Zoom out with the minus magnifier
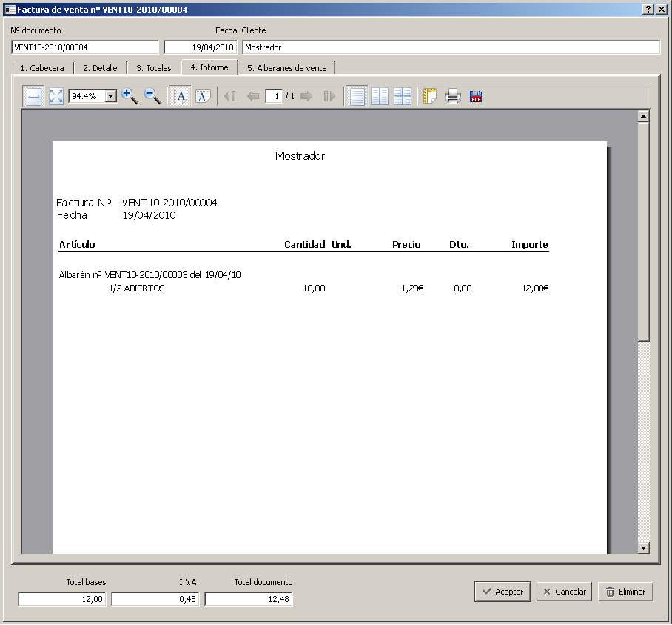 pyautogui.click(x=152, y=96)
